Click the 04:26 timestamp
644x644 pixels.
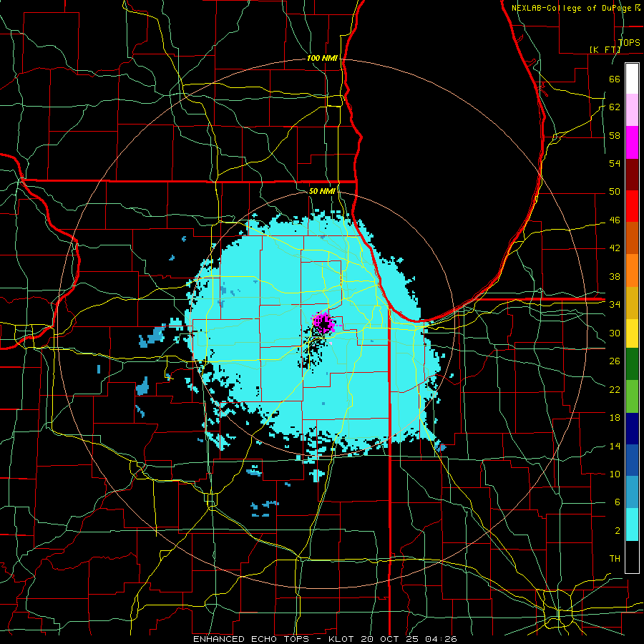tap(441, 639)
